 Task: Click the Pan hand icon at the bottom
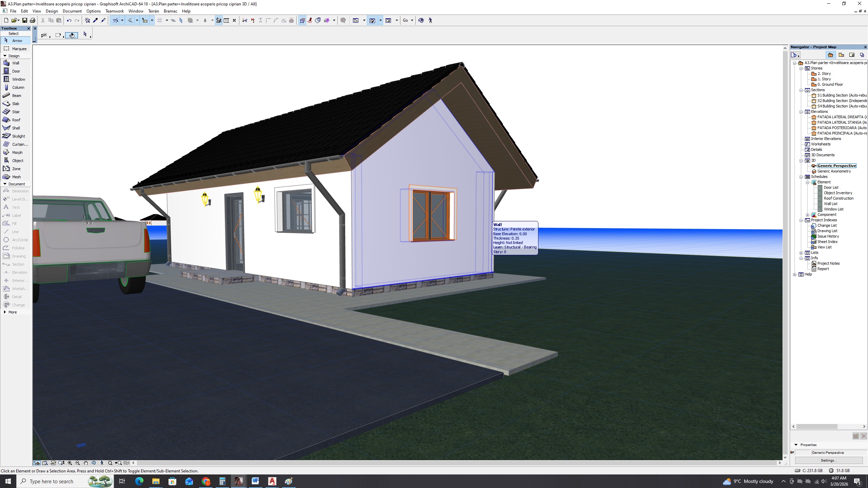tap(86, 463)
